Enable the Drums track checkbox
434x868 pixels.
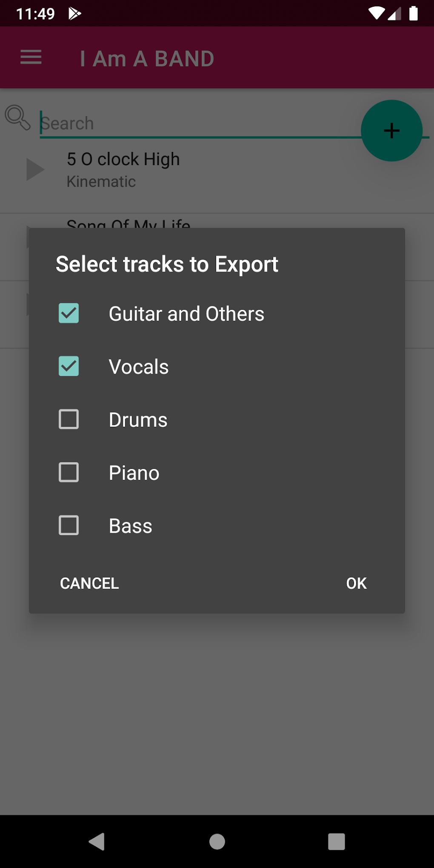pos(69,419)
